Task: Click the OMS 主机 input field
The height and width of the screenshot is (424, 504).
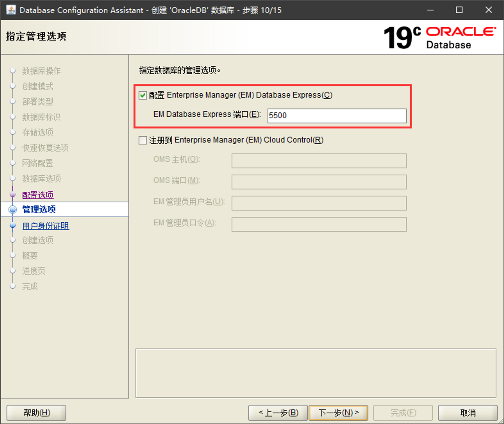Action: click(319, 161)
